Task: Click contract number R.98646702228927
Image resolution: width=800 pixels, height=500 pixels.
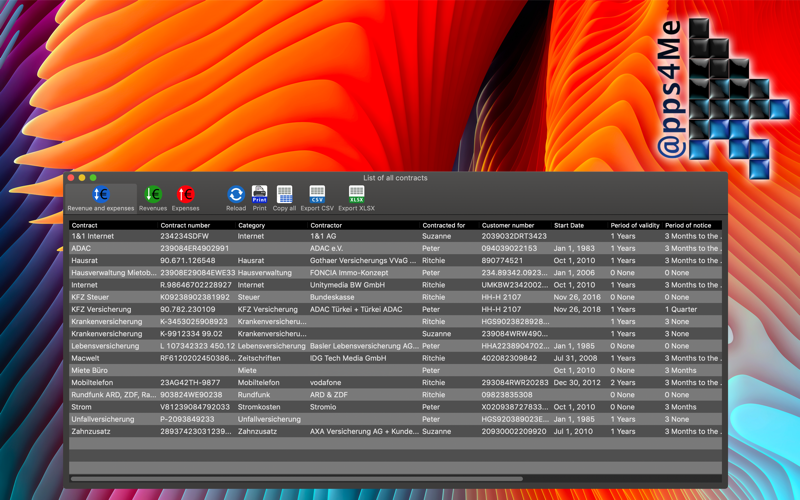Action: pyautogui.click(x=195, y=285)
